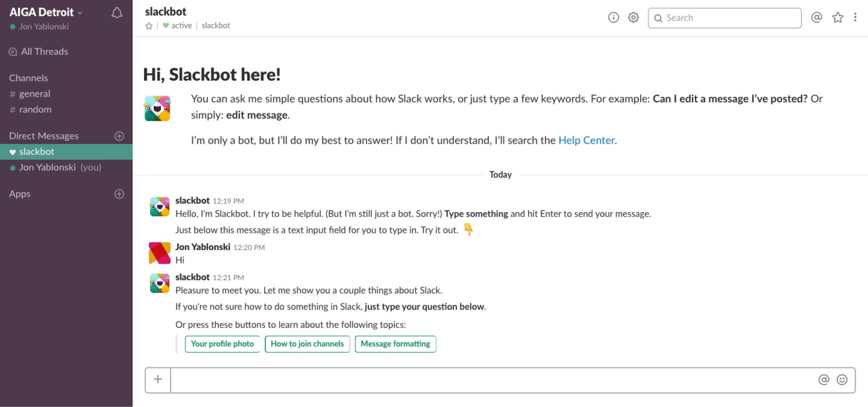Open more options with the vertical dots

pyautogui.click(x=855, y=18)
